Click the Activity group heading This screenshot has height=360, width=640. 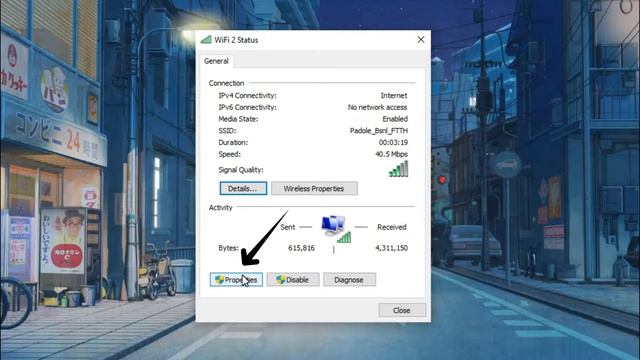coord(220,207)
